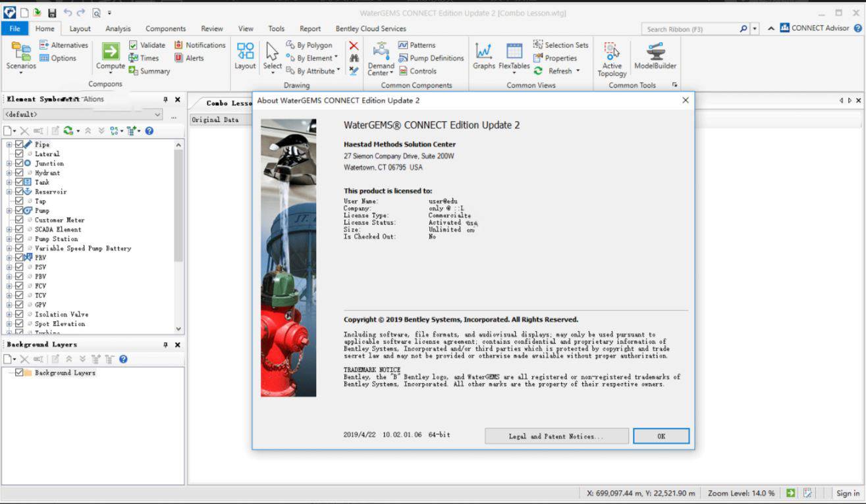866x504 pixels.
Task: Toggle the Tank checkbox
Action: coord(19,182)
